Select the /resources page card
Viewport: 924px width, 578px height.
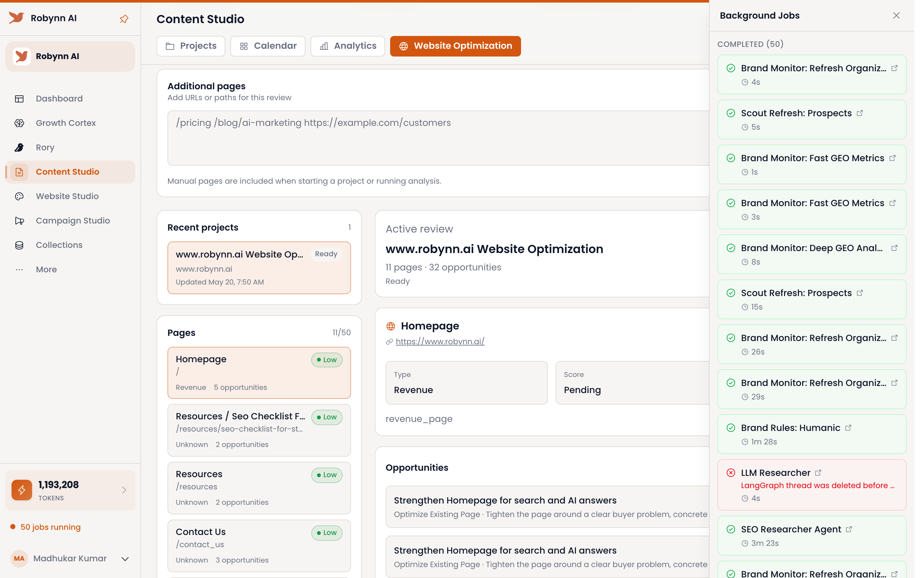(259, 488)
